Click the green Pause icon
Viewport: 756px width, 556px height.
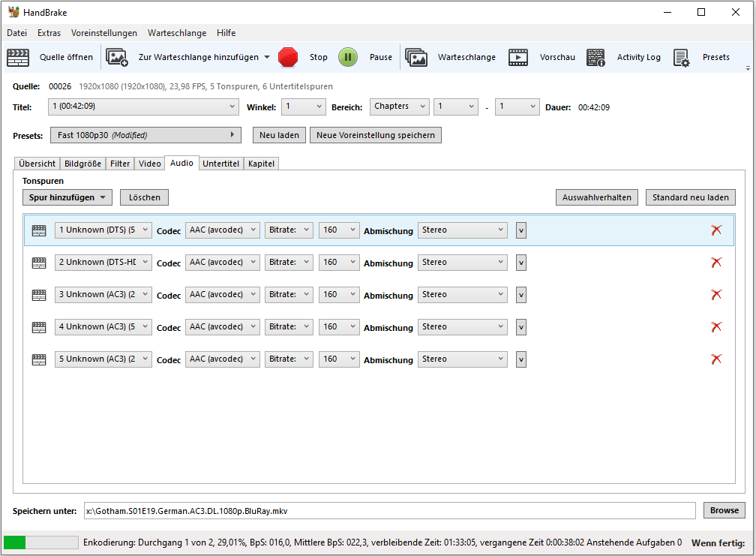coord(348,57)
